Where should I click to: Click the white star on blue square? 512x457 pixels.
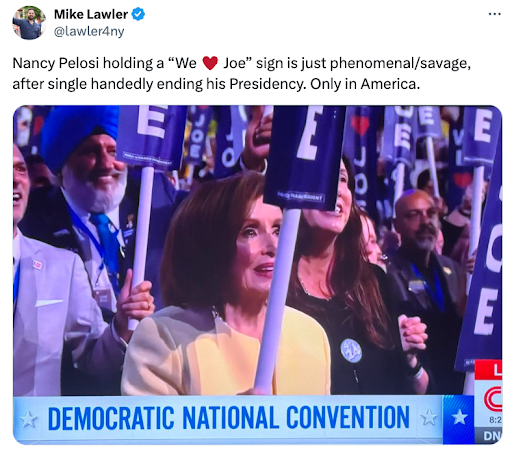tap(459, 417)
